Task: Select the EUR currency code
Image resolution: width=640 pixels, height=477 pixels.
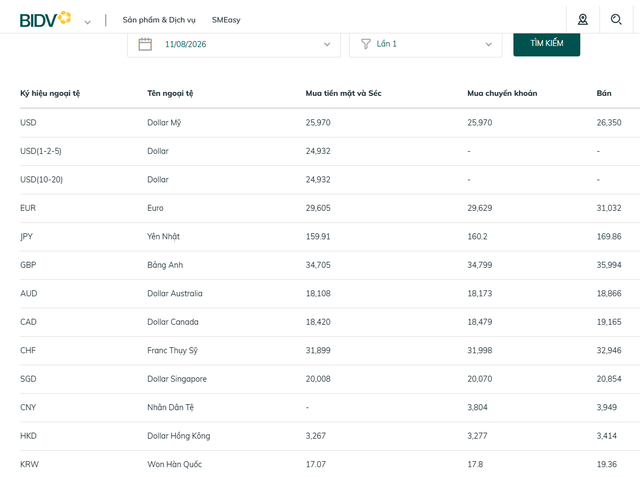Action: [28, 208]
